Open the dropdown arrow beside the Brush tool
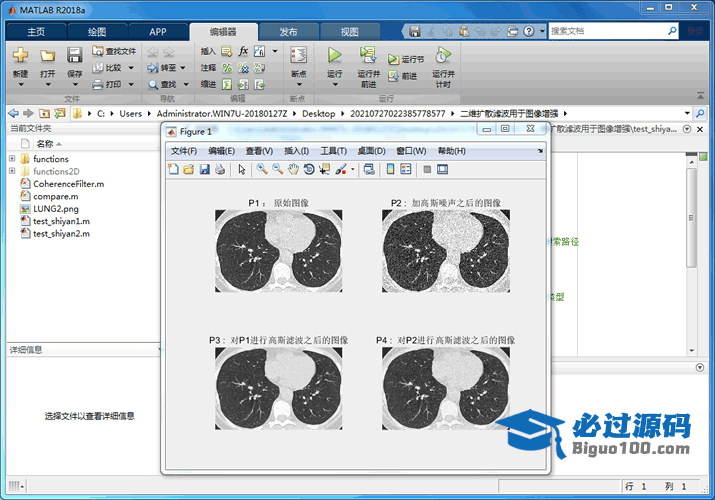This screenshot has width=715, height=500. click(x=352, y=169)
